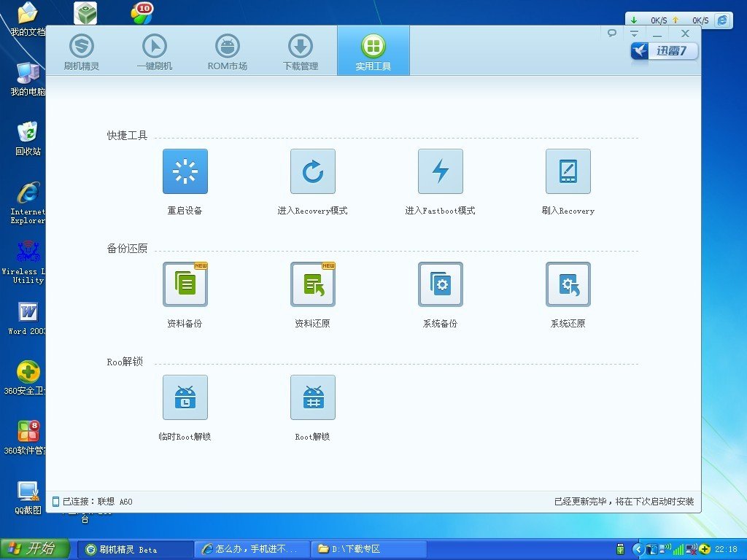Open 进入Recovery模式 tool
747x560 pixels.
[312, 171]
